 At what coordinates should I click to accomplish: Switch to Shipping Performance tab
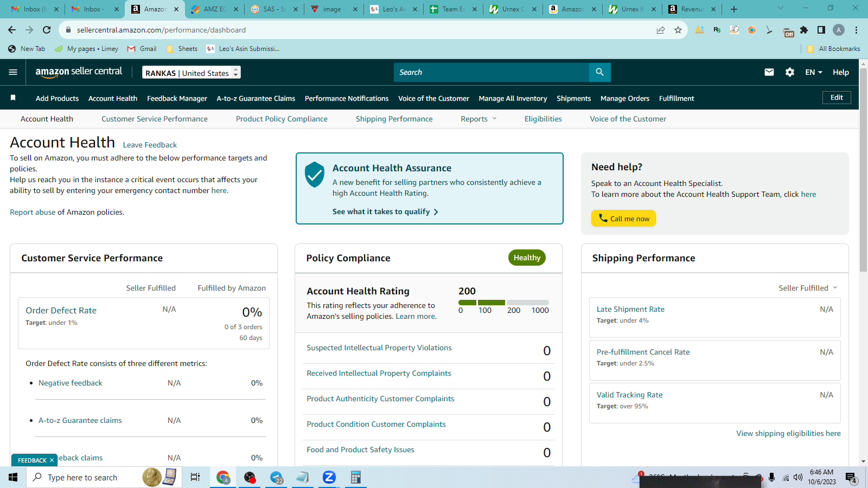click(x=394, y=119)
